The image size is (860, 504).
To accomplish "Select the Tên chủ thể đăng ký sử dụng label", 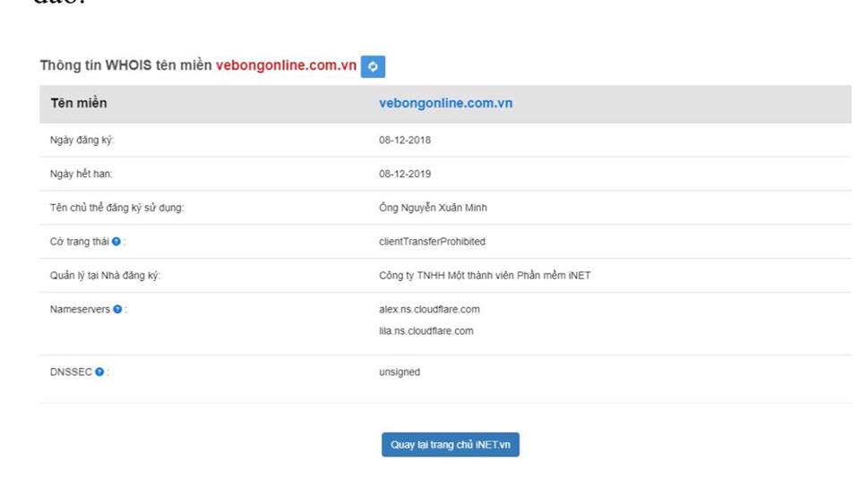I will 116,208.
